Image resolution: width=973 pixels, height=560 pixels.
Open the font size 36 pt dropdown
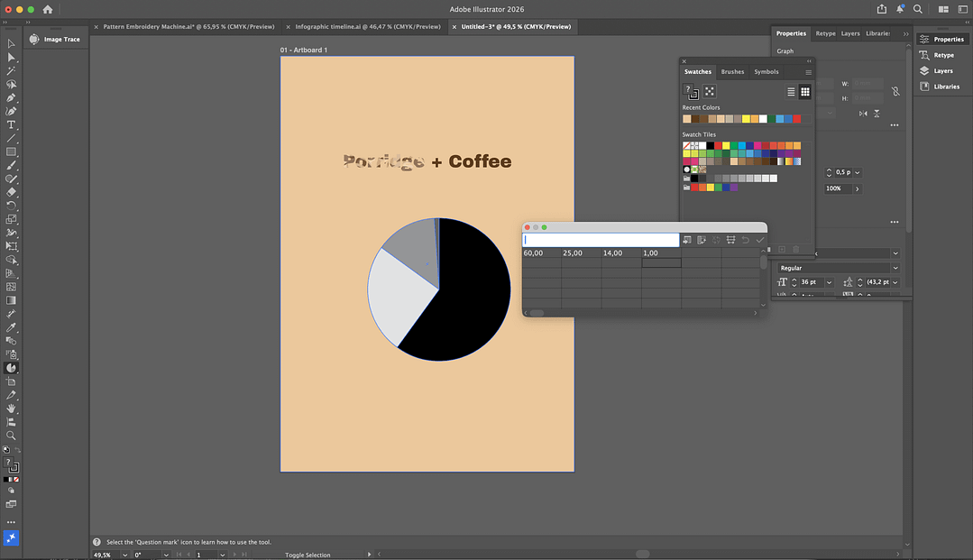pos(830,282)
